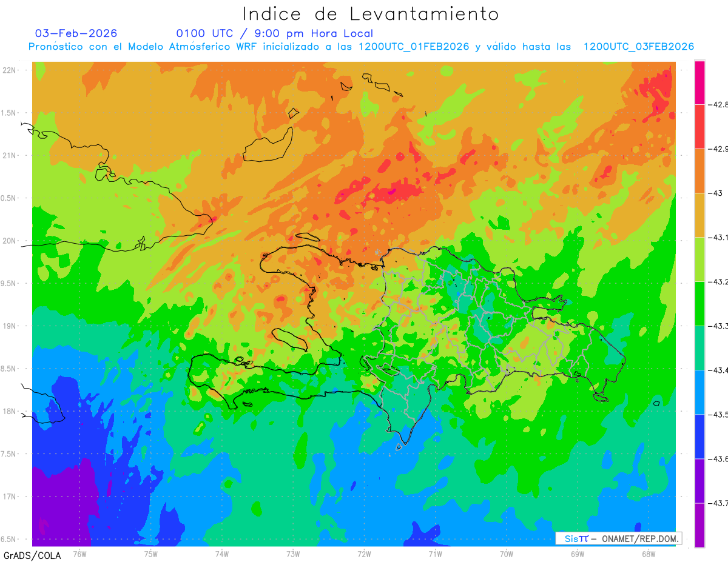Select the gold legend swatch between -43 and -43.1
728x562 pixels.
[x=699, y=215]
